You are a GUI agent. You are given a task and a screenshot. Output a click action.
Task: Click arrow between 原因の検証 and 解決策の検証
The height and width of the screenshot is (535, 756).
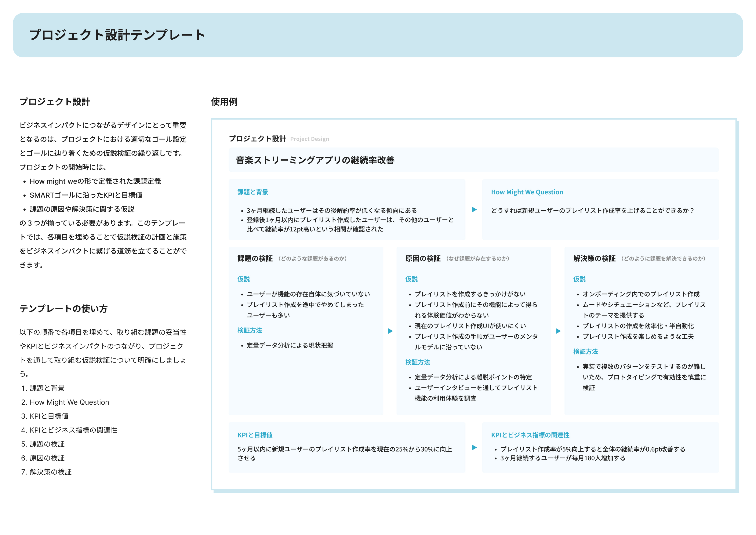coord(558,331)
